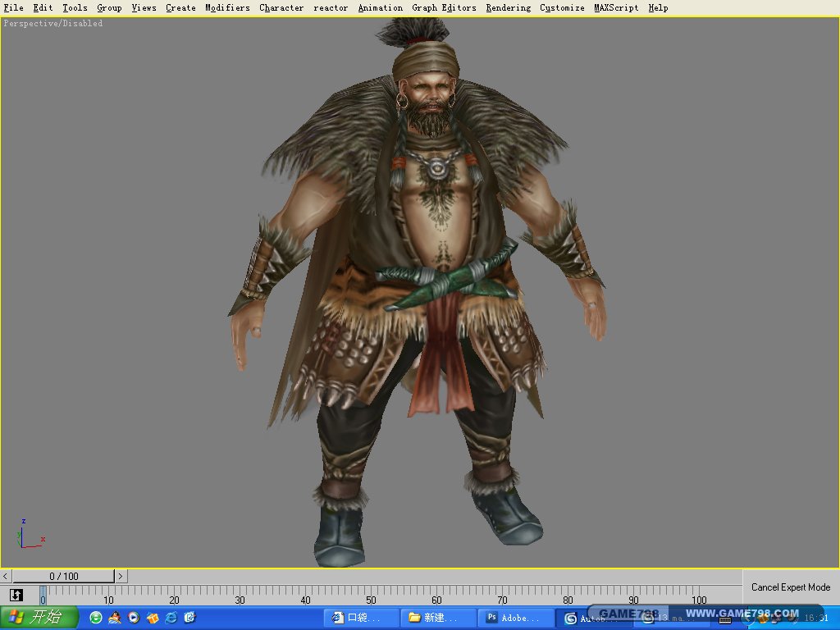The height and width of the screenshot is (630, 840).
Task: Open the Graph Editors menu
Action: point(444,7)
